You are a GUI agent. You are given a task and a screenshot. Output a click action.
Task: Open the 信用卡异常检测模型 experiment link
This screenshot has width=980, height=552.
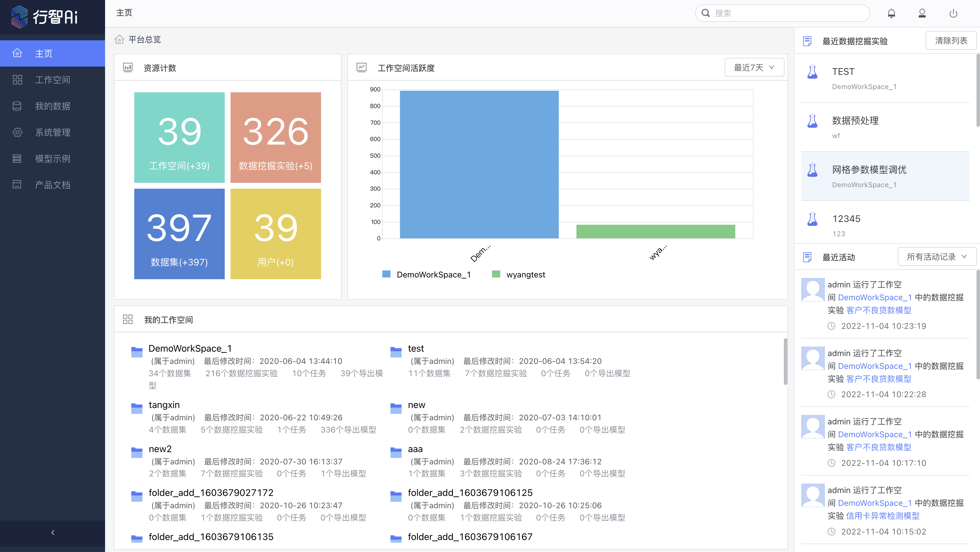coord(883,516)
